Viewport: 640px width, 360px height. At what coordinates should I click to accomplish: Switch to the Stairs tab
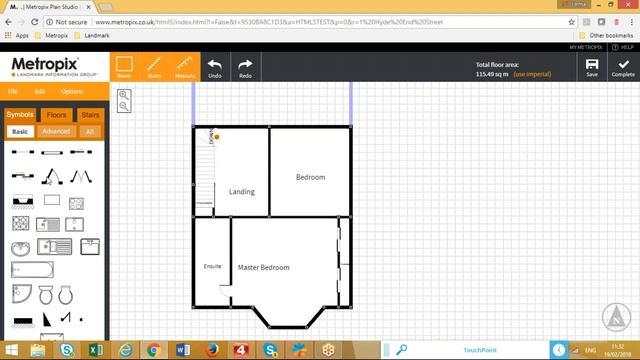point(90,115)
